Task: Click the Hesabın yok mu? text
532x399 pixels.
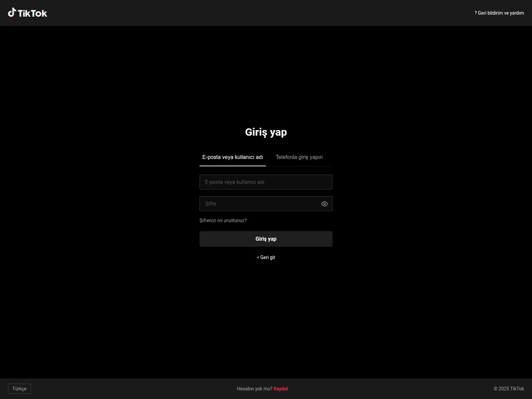Action: click(x=255, y=389)
